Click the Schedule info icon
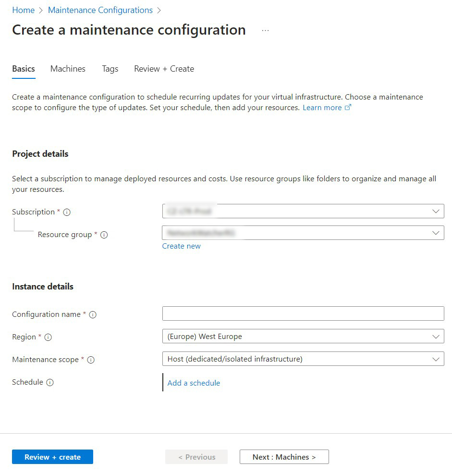Image resolution: width=452 pixels, height=476 pixels. click(x=50, y=383)
